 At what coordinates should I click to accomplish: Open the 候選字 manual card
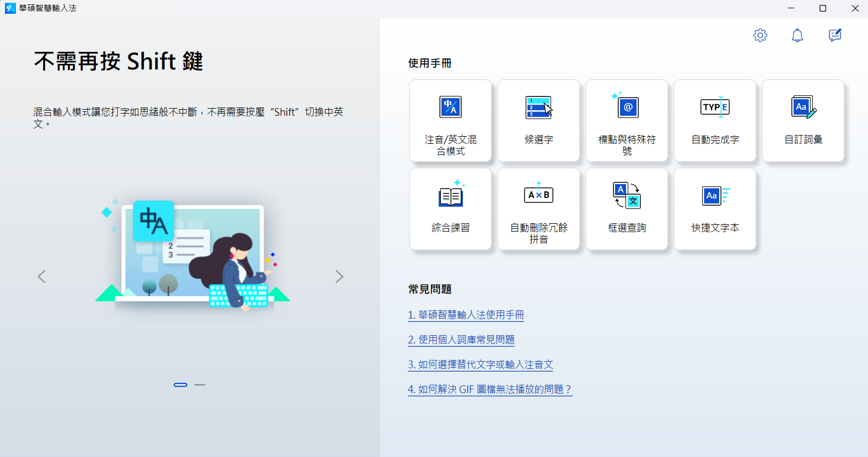pos(539,121)
